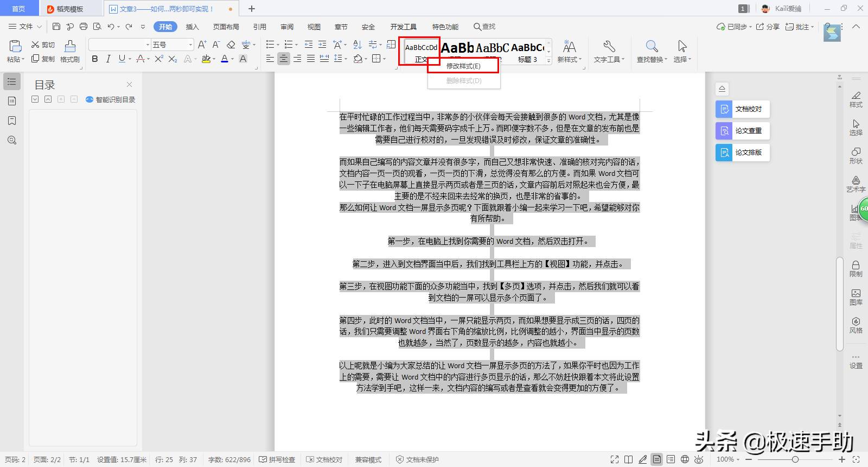Switch to 视图 ribbon tab
Image resolution: width=868 pixels, height=467 pixels.
tap(314, 27)
